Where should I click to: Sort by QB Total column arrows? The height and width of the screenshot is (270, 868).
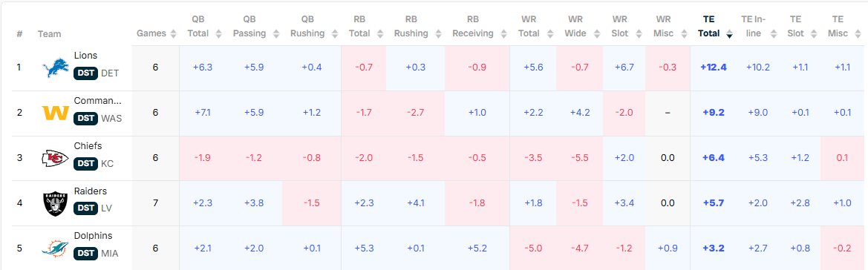[x=218, y=34]
